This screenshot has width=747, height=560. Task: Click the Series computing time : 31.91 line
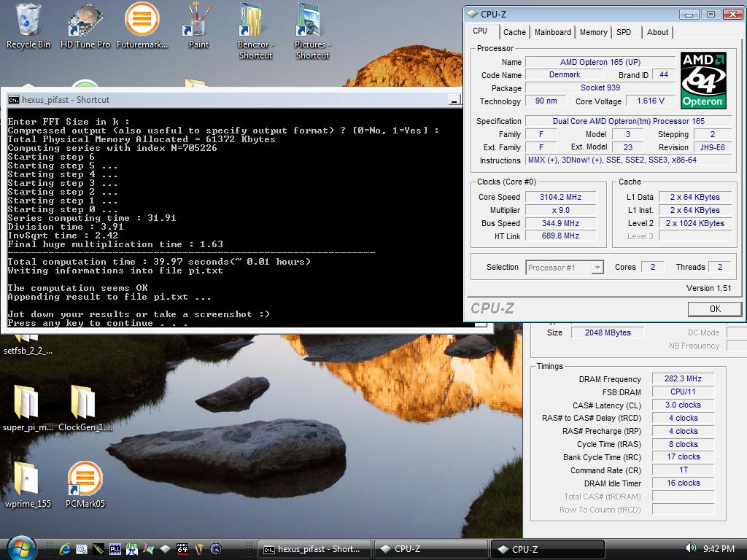pos(92,217)
